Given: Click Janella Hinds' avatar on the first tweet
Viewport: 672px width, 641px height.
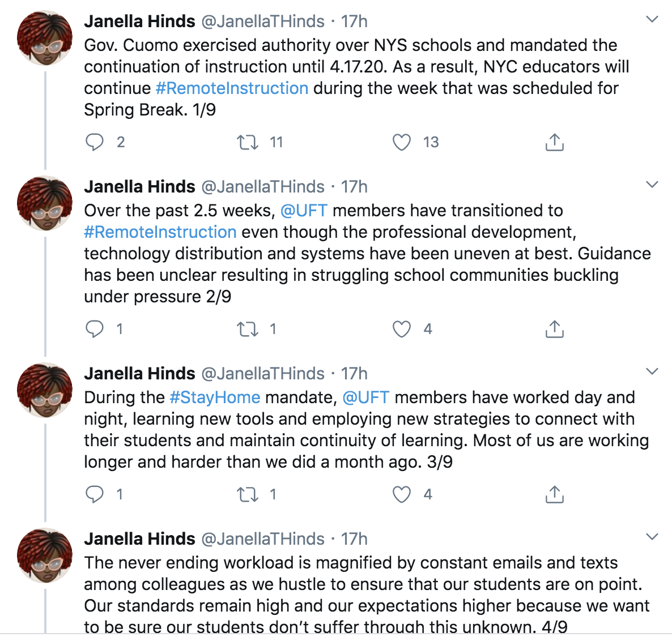Looking at the screenshot, I should coord(45,37).
